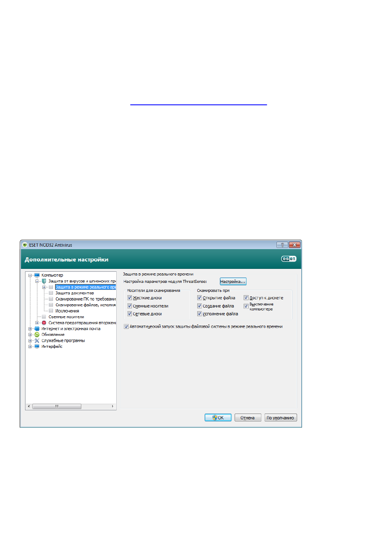Expand the Служебные программы node
This screenshot has width=392, height=555.
(30, 341)
